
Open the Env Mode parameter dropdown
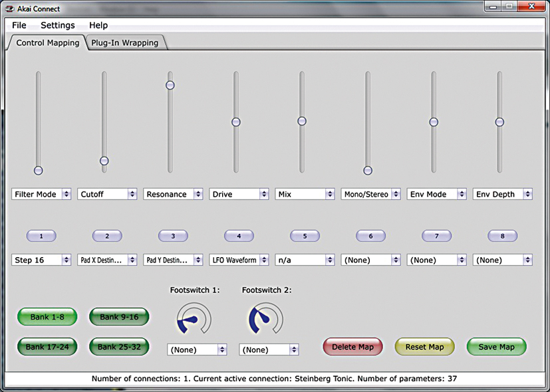tap(437, 194)
